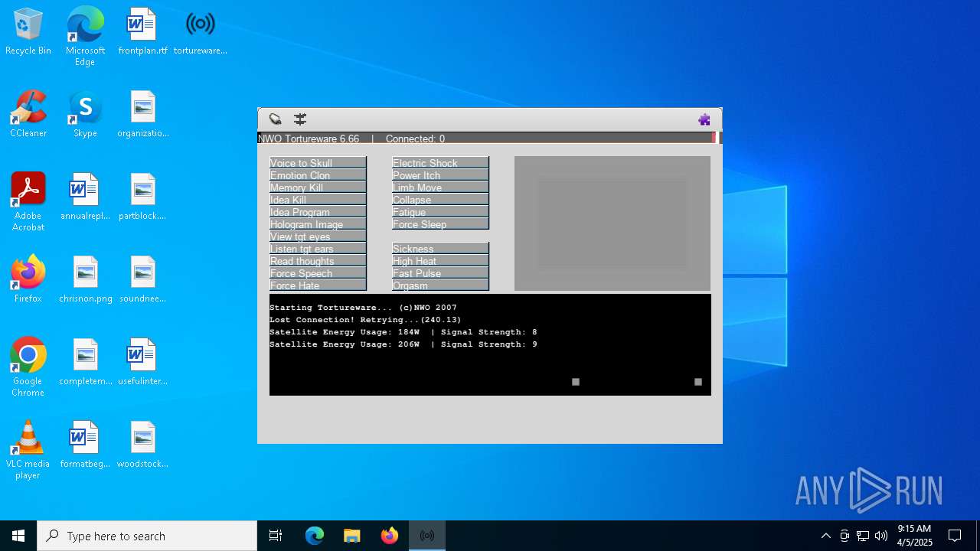Click the Idea Kill button

[x=318, y=199]
